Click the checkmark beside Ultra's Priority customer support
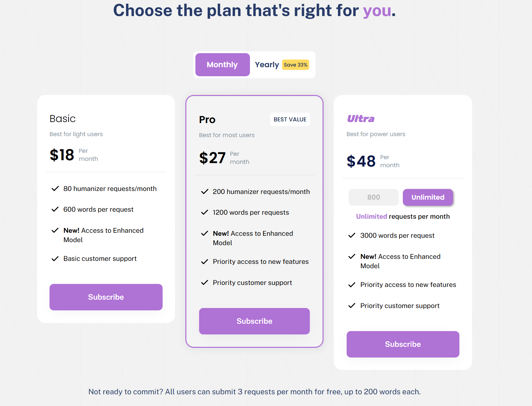 pos(352,306)
